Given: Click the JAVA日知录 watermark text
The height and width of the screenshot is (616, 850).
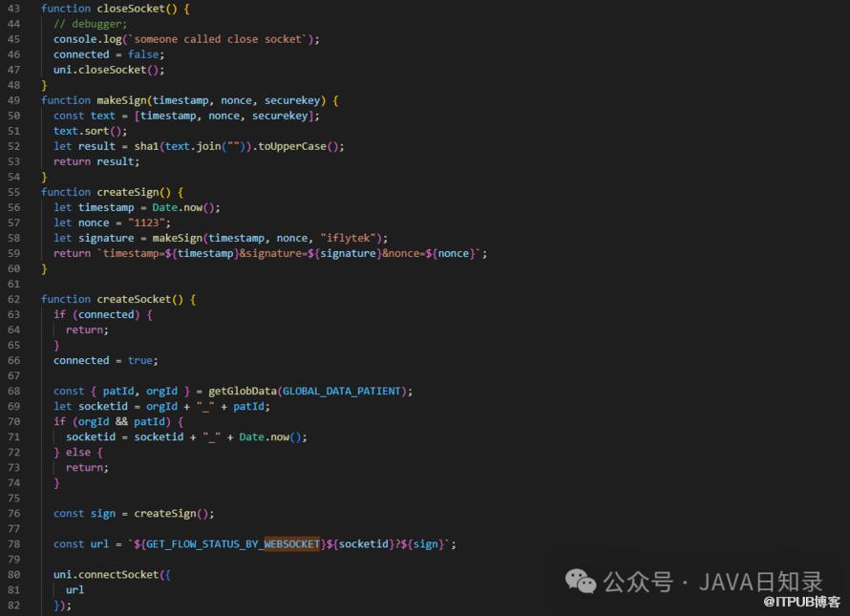Looking at the screenshot, I should tap(760, 582).
